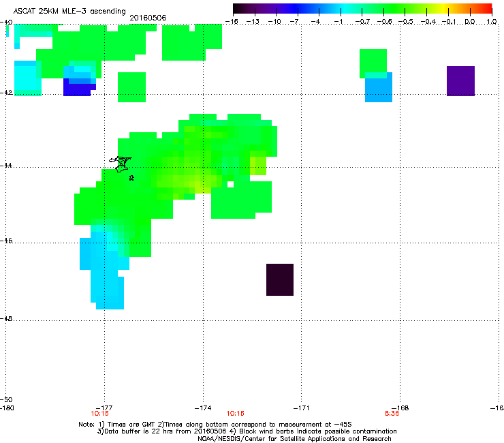Click the -4 color bar label
The width and height of the screenshot is (504, 443).
(317, 22)
